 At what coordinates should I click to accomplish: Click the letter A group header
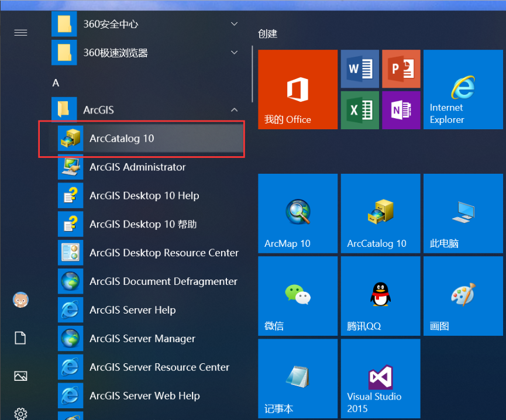[x=56, y=83]
